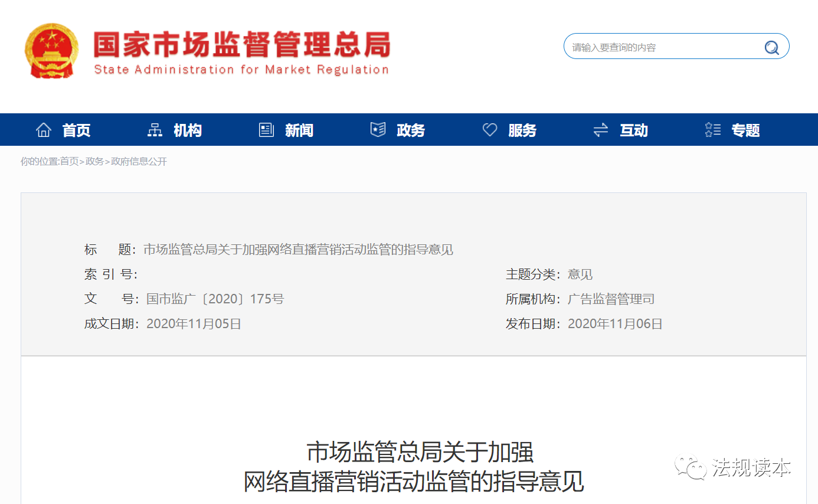
Task: Go to the 专题 navigation section
Action: click(x=745, y=130)
